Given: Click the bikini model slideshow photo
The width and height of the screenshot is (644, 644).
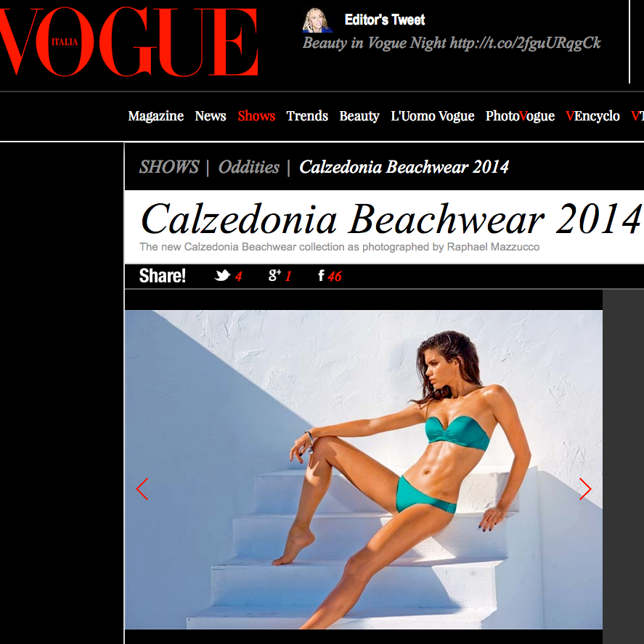Looking at the screenshot, I should click(364, 470).
